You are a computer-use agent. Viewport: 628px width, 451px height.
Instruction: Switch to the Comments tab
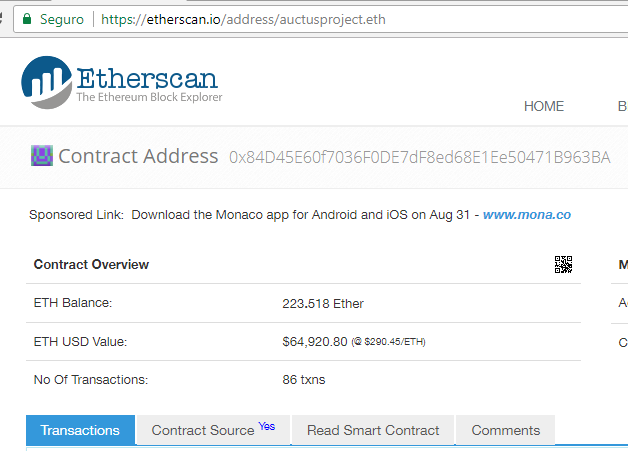(x=505, y=430)
